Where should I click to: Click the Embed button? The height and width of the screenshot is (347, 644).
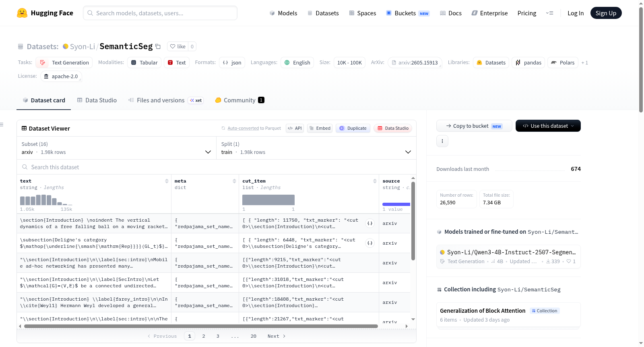click(320, 128)
